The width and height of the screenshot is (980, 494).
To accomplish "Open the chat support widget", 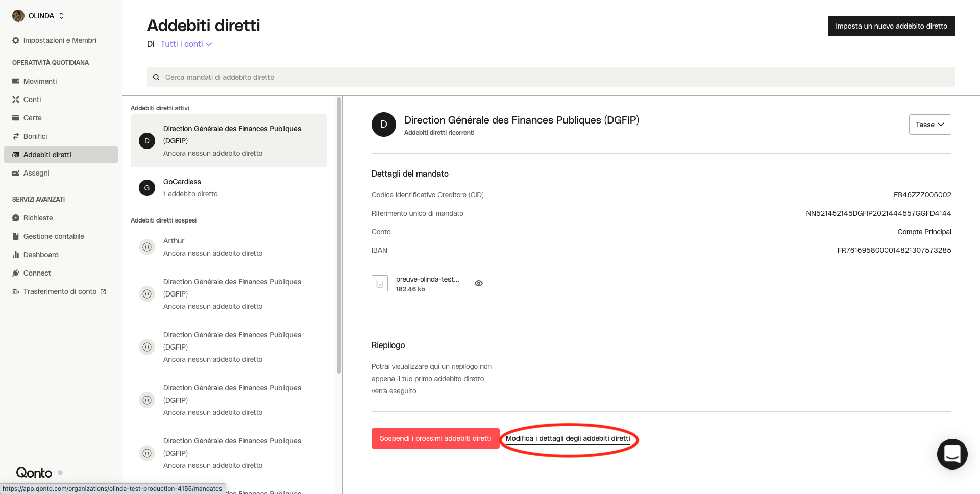I will 952,454.
